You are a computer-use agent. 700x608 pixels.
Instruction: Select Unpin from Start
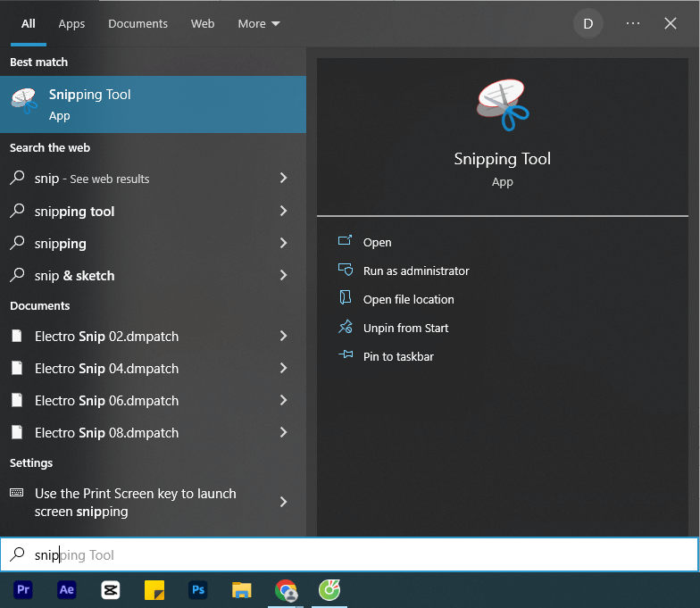[405, 329]
